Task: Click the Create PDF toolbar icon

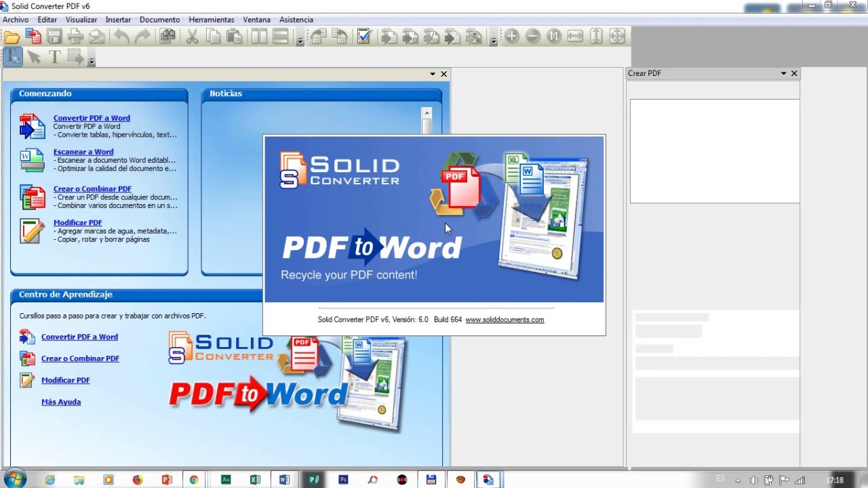Action: click(x=33, y=37)
